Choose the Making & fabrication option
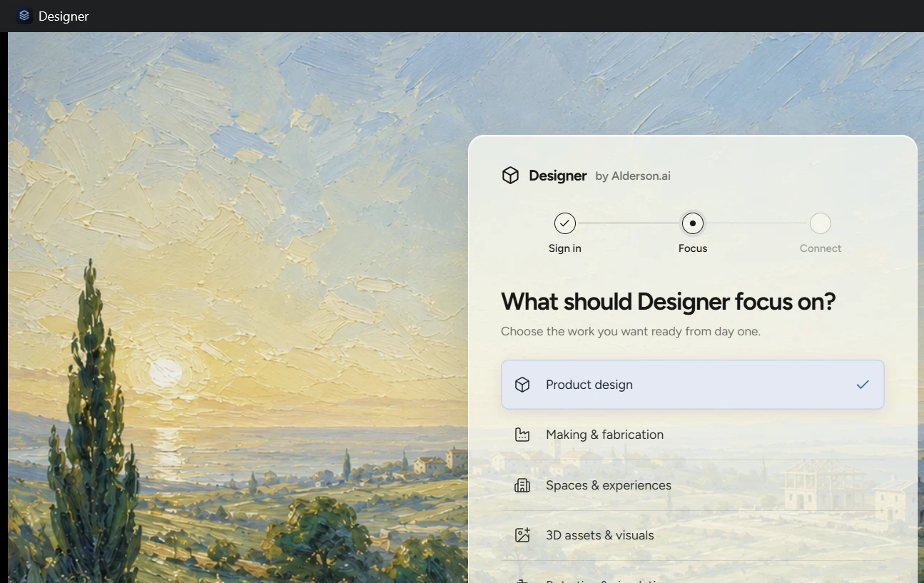The width and height of the screenshot is (924, 583). pyautogui.click(x=692, y=435)
